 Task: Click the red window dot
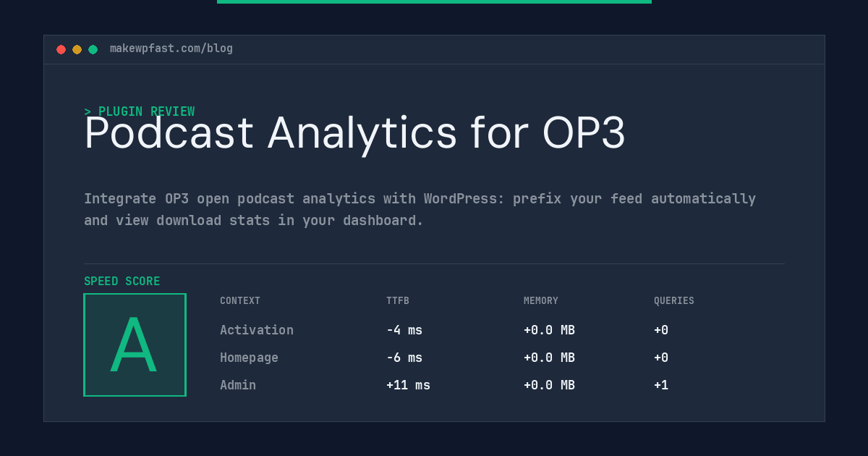[61, 49]
